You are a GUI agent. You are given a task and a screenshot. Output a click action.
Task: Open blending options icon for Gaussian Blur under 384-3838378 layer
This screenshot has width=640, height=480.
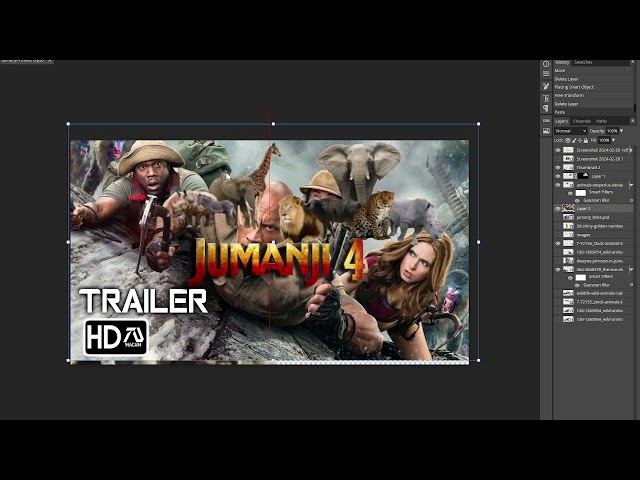(x=631, y=285)
